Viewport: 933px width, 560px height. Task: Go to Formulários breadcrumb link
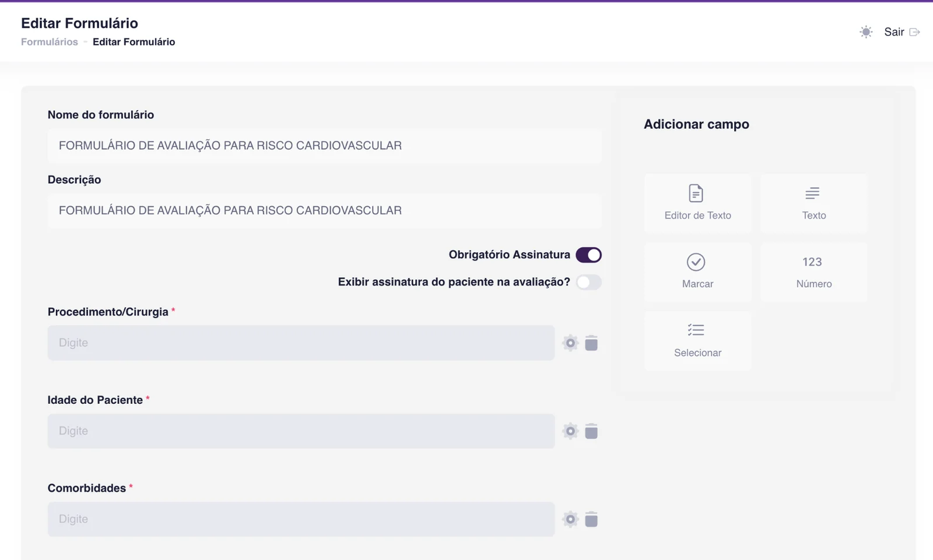point(50,42)
